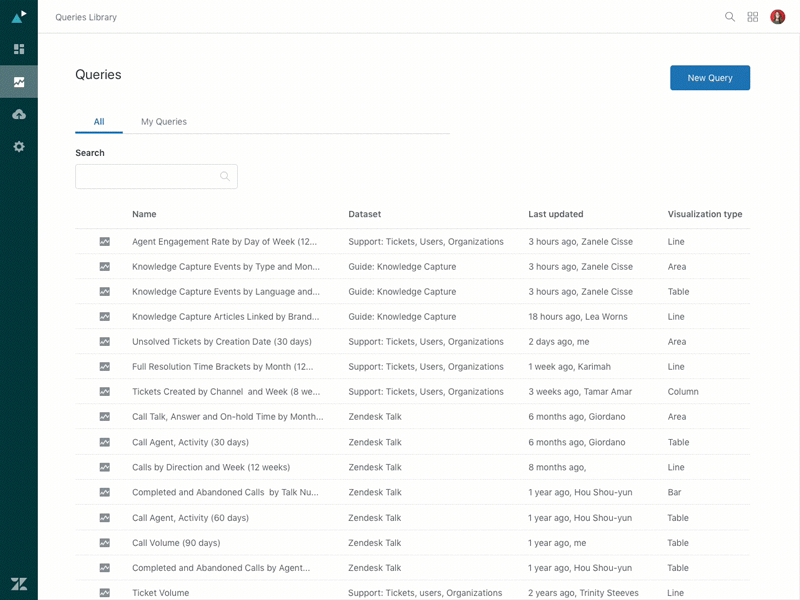Sort by the Dataset column header
This screenshot has width=800, height=600.
[x=365, y=214]
